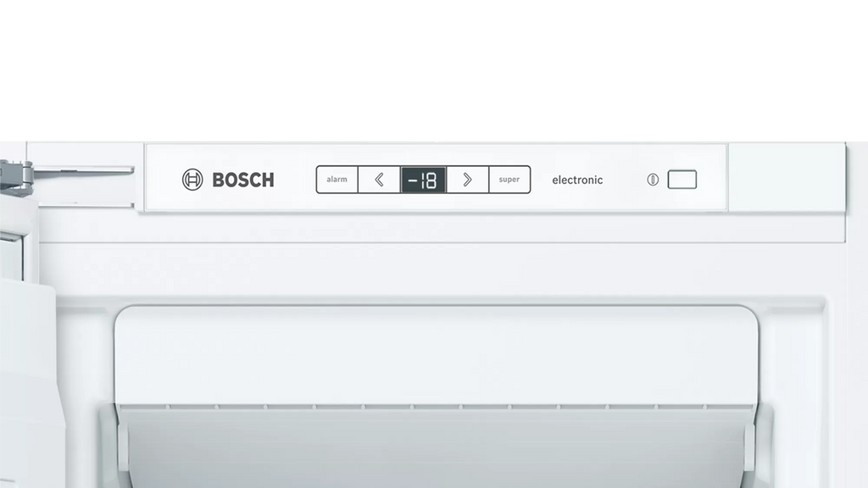868x488 pixels.
Task: Switch the appliance with the rectangular power button
Action: [682, 180]
